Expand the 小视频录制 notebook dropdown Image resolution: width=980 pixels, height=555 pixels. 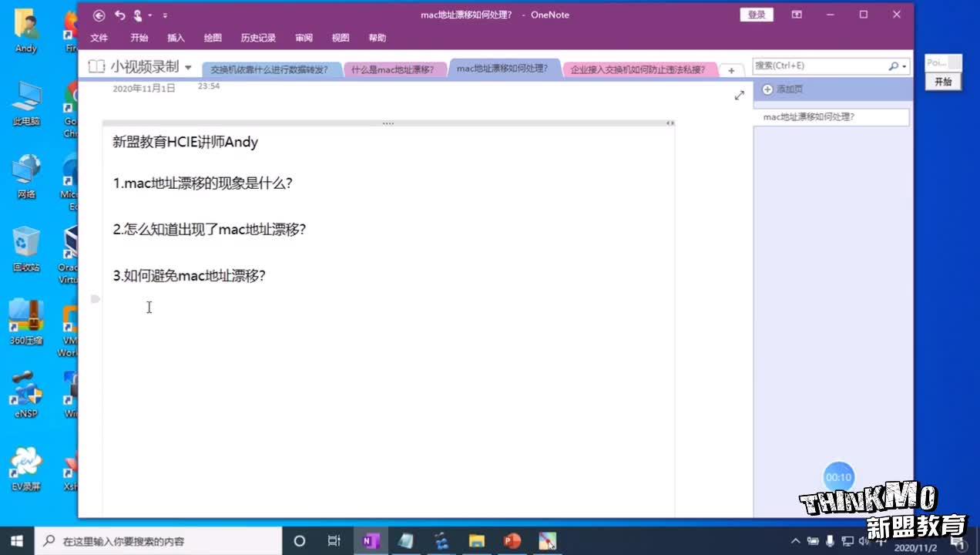click(188, 68)
